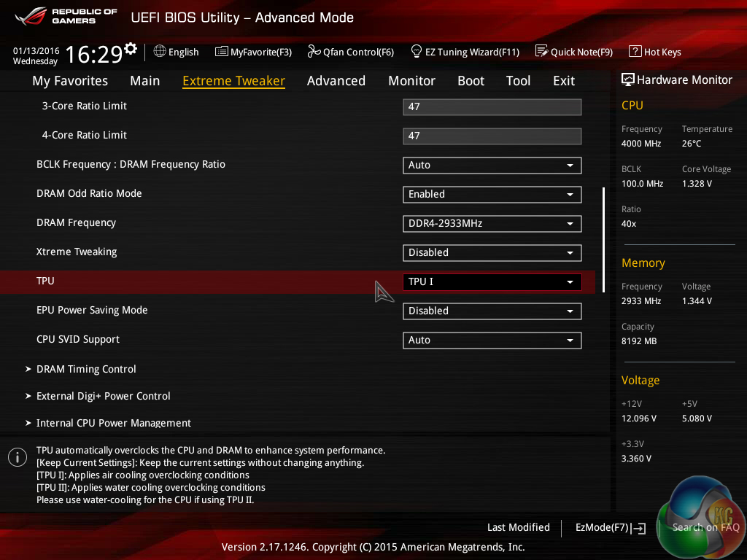The height and width of the screenshot is (560, 747).
Task: Open MyFavorite(F3)
Action: 253,52
